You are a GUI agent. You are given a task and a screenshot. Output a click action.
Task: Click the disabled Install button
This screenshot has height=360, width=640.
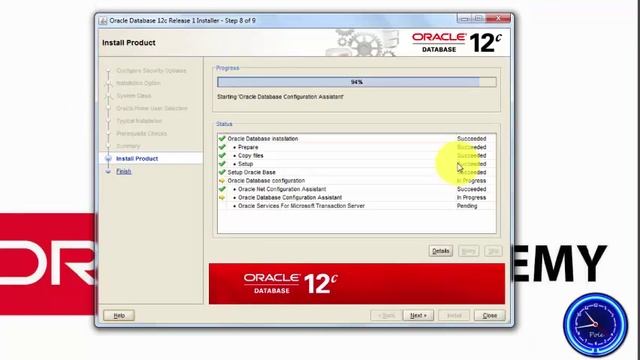click(x=454, y=316)
